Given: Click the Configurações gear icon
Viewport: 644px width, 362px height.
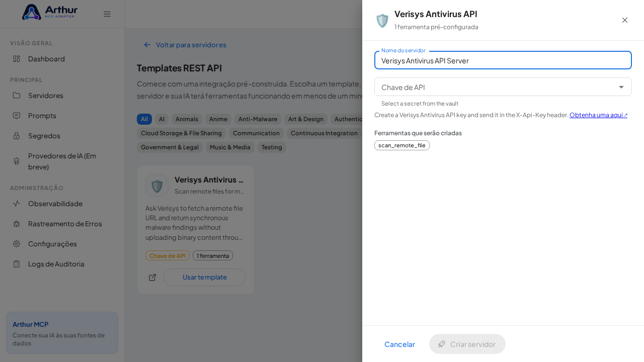Looking at the screenshot, I should pyautogui.click(x=17, y=244).
